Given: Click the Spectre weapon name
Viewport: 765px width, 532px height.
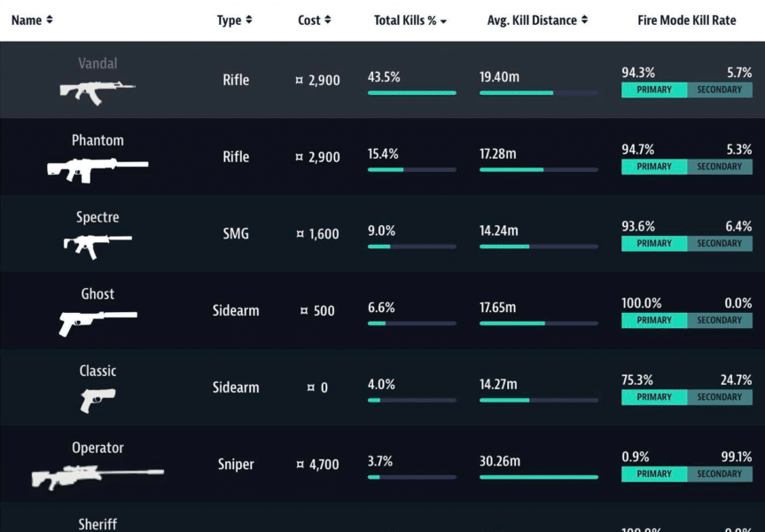Looking at the screenshot, I should tap(98, 217).
